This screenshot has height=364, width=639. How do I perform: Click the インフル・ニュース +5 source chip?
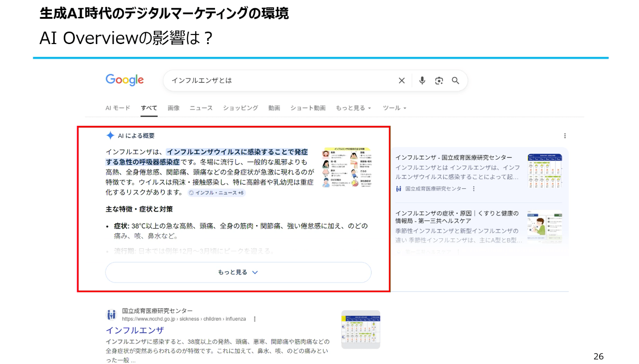[216, 193]
